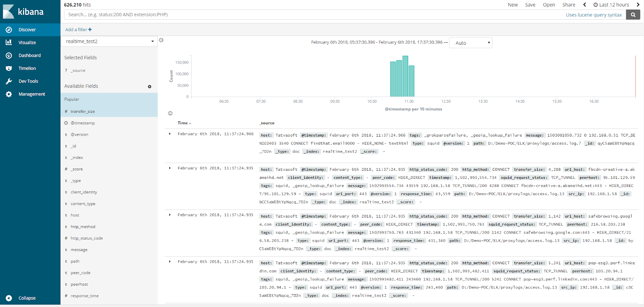Image resolution: width=644 pixels, height=307 pixels.
Task: Open the Timelion icon in sidebar
Action: pyautogui.click(x=9, y=68)
